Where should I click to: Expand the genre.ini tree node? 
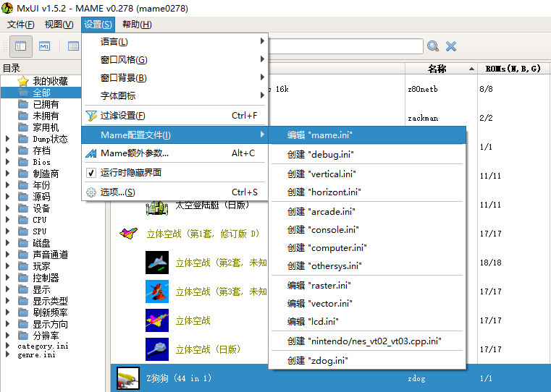(x=8, y=354)
